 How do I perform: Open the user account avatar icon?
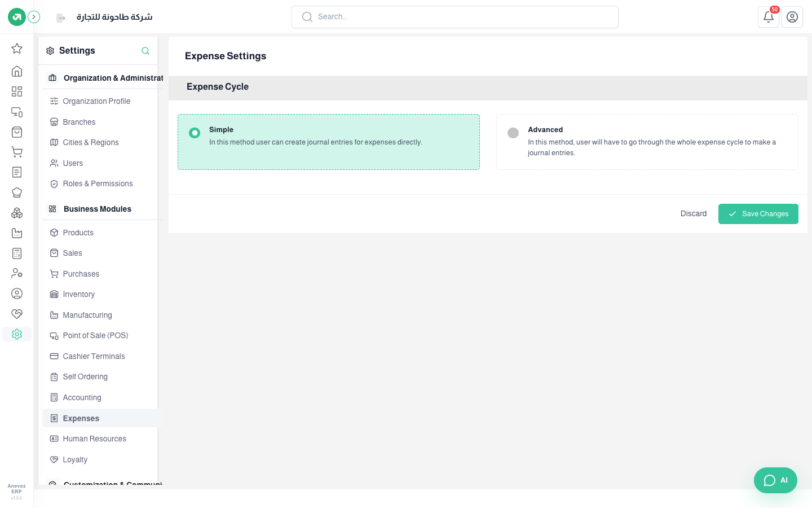[x=792, y=17]
